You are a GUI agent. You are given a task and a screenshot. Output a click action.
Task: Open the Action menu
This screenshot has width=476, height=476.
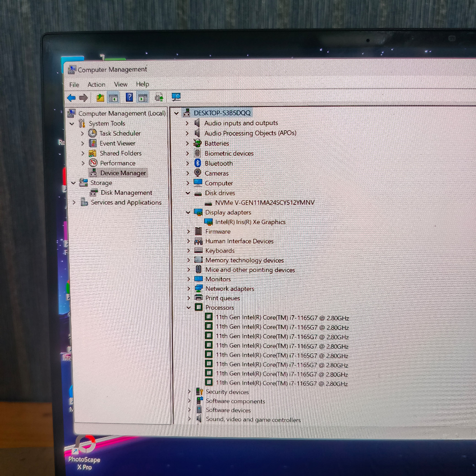coord(97,85)
